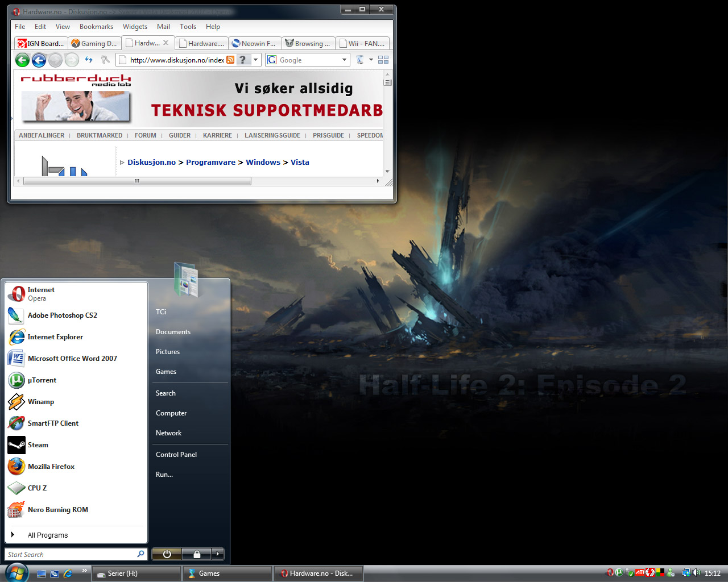Click the Serier (H:) taskbar button
The image size is (728, 582).
coord(136,573)
